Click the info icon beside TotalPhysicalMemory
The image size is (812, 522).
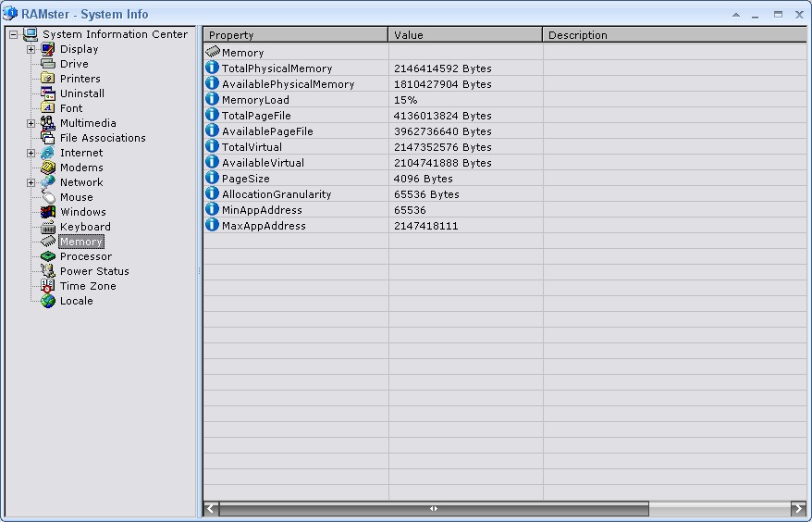point(212,68)
